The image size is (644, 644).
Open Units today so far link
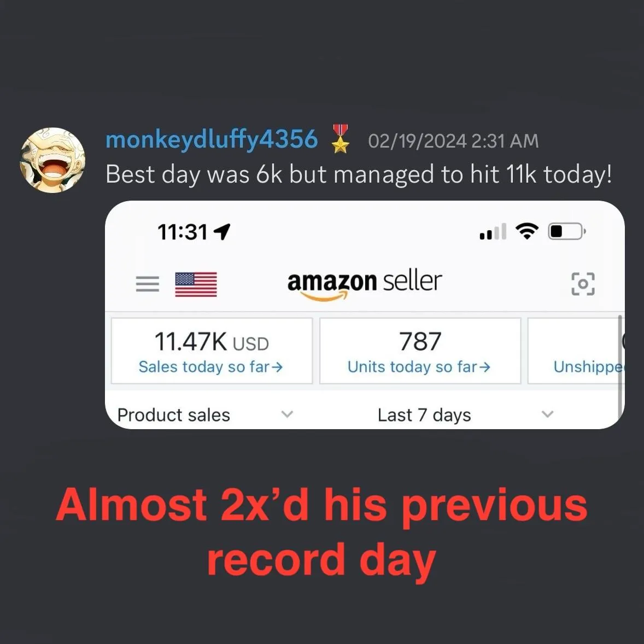click(x=419, y=366)
